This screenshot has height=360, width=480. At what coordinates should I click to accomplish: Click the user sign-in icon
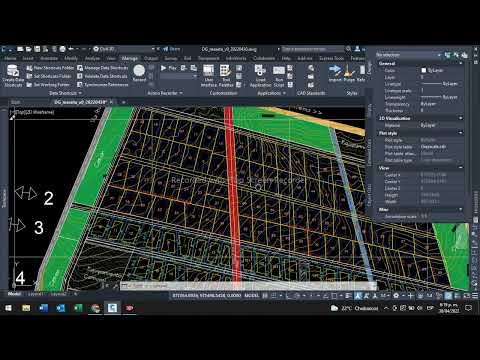click(x=357, y=49)
